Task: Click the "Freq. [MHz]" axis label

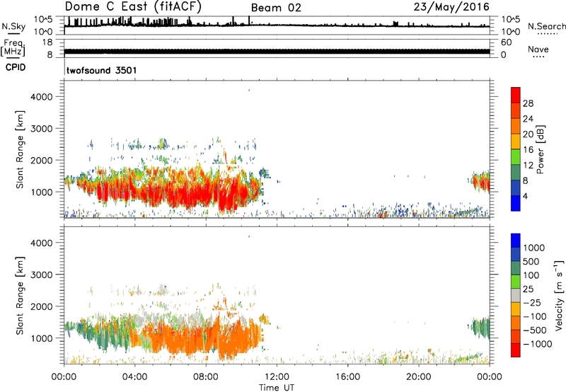Action: point(13,48)
